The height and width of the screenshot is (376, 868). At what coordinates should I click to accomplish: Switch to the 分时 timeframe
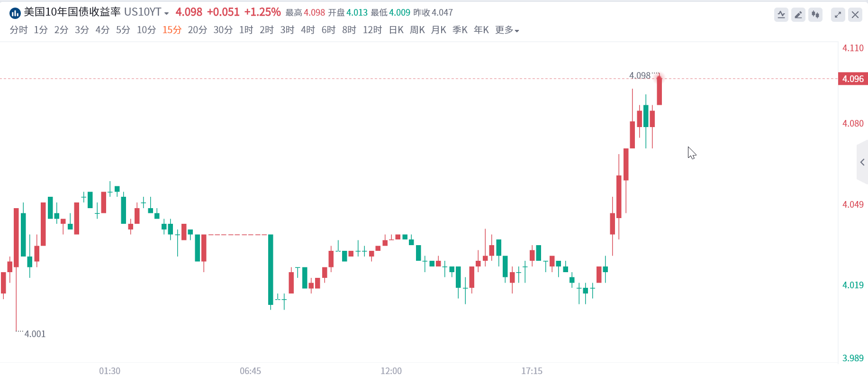[18, 30]
